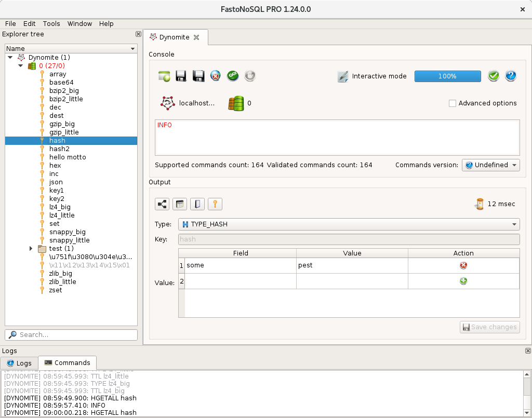Click the stop hand icon in console toolbar
Image resolution: width=532 pixels, height=418 pixels.
(x=250, y=76)
